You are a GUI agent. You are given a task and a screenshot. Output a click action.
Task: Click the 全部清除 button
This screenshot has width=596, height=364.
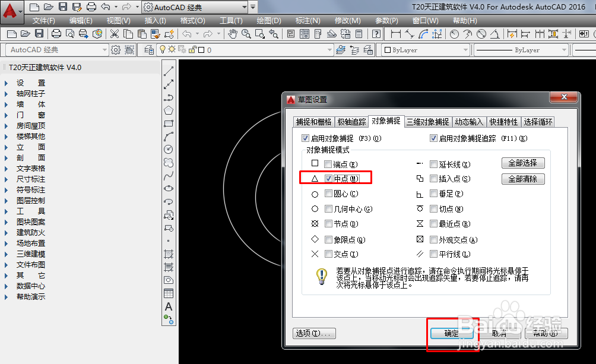522,179
